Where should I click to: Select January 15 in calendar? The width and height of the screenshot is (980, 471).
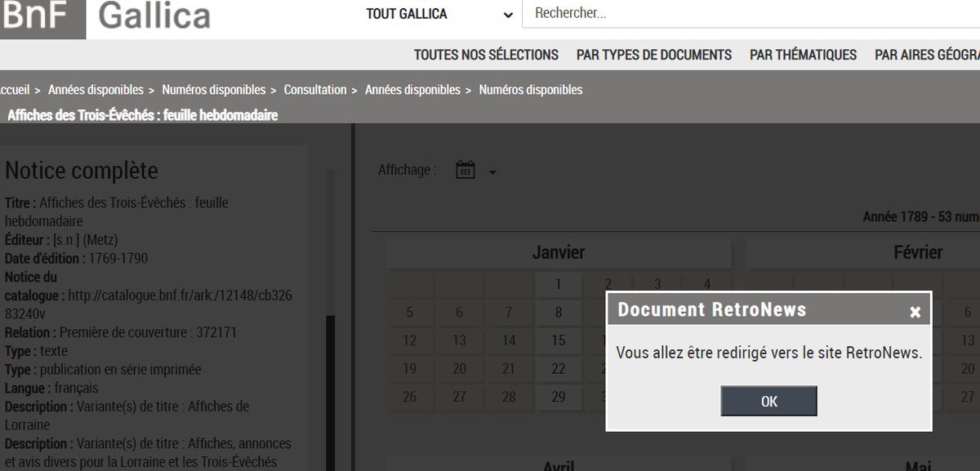[559, 340]
